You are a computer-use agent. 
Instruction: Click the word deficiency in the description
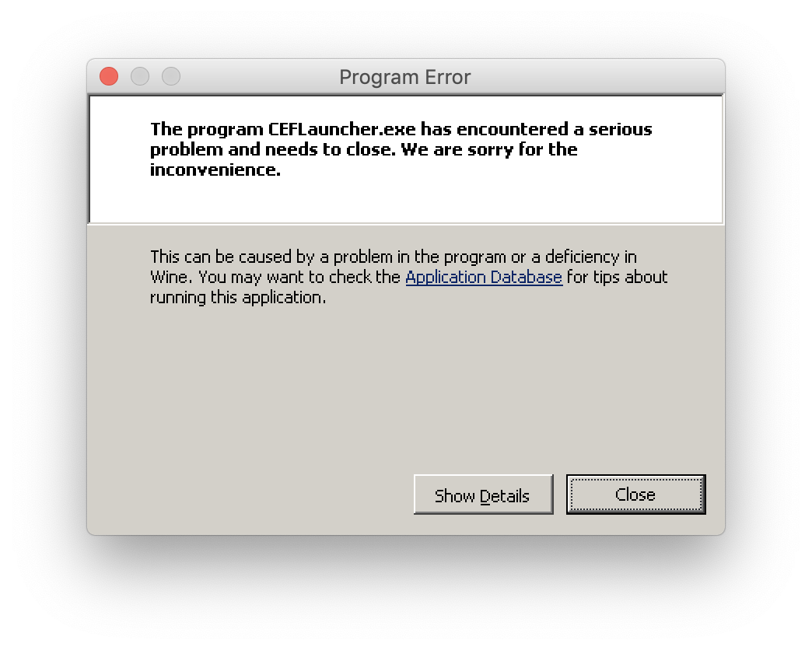pyautogui.click(x=582, y=257)
